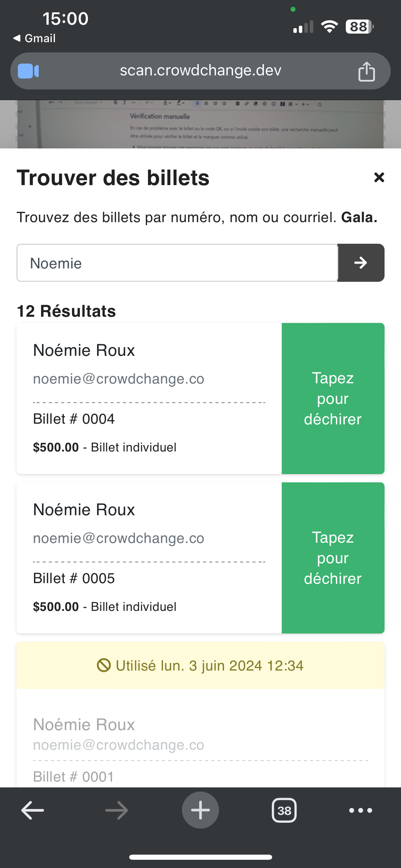Tear ticket 0005 with Tapez pour déchirer
Viewport: 401px width, 868px height.
[x=333, y=558]
